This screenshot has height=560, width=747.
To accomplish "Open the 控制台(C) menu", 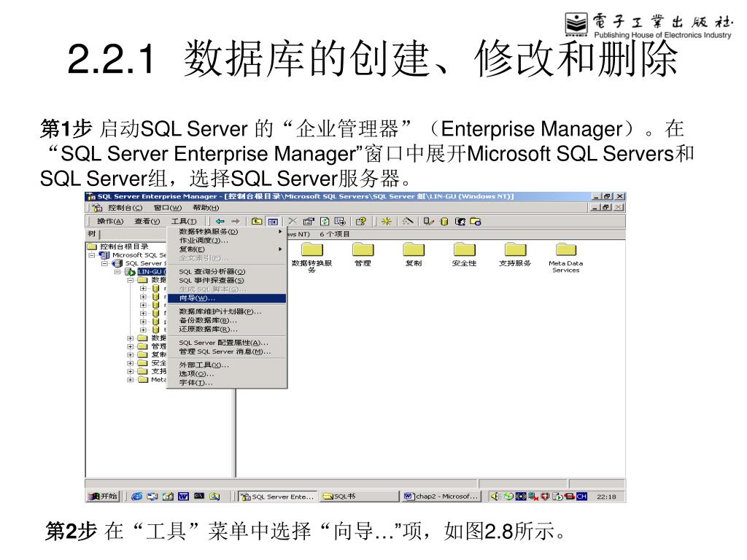I will pos(125,208).
